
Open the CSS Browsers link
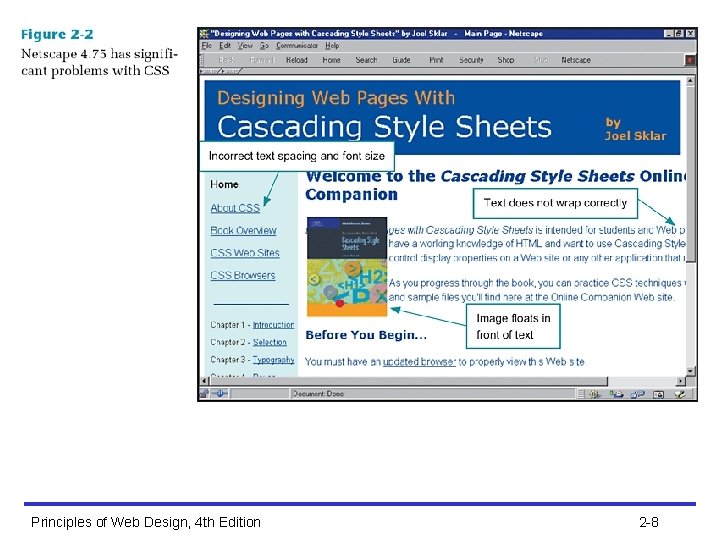tap(243, 276)
